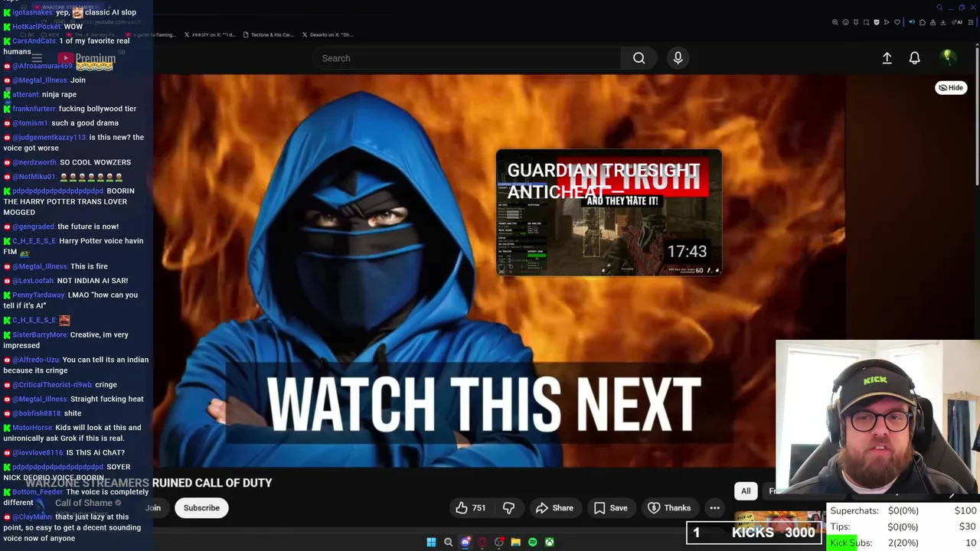Click the browser heart bookmark icon
Screen dimensions: 980x551
click(x=897, y=22)
